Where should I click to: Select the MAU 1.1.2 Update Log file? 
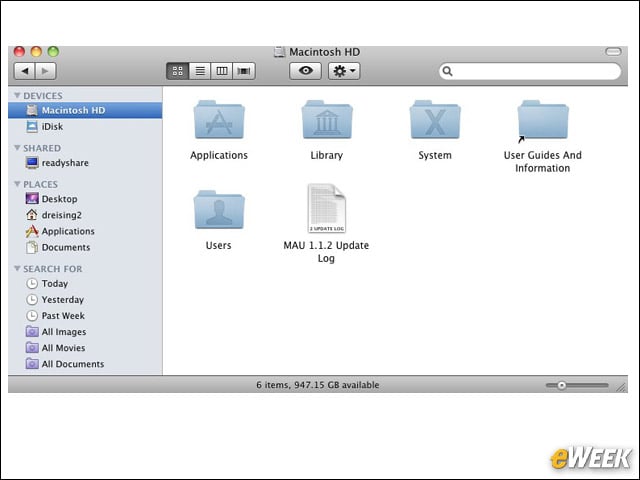pos(327,208)
